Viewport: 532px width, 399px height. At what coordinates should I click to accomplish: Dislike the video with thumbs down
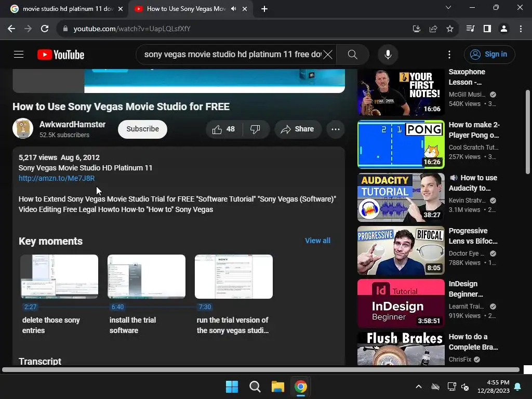pos(255,129)
